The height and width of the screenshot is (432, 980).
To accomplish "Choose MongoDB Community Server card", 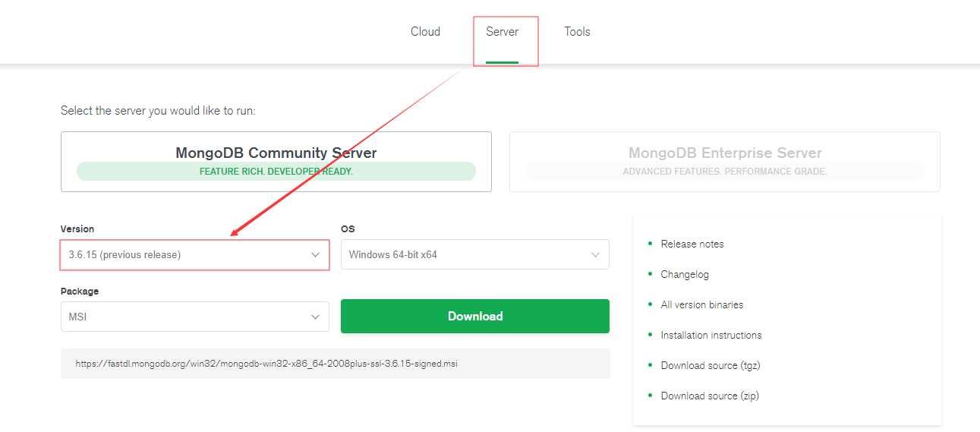I will pos(276,162).
